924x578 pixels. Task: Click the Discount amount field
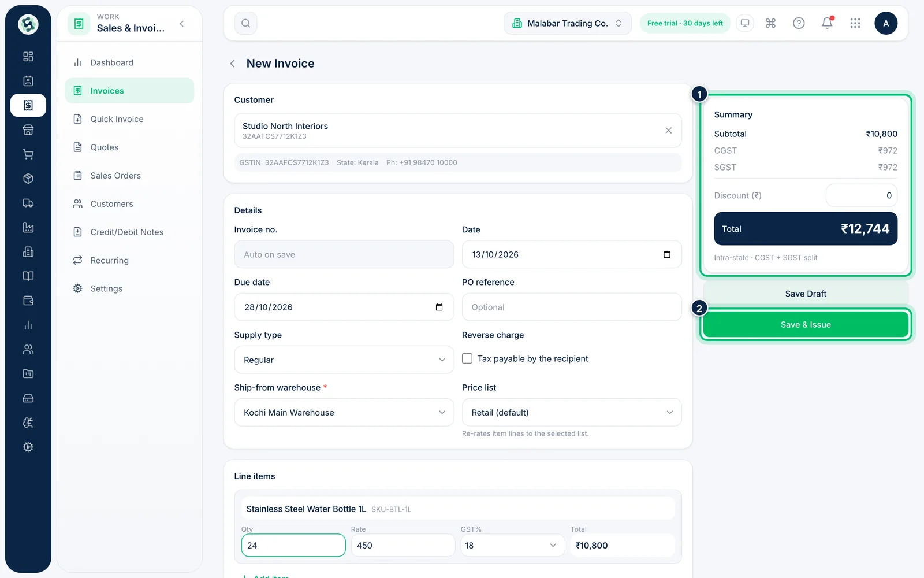click(862, 195)
